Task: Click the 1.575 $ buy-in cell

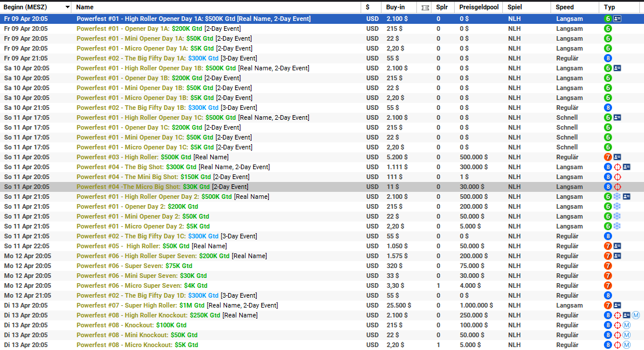Action: [397, 256]
